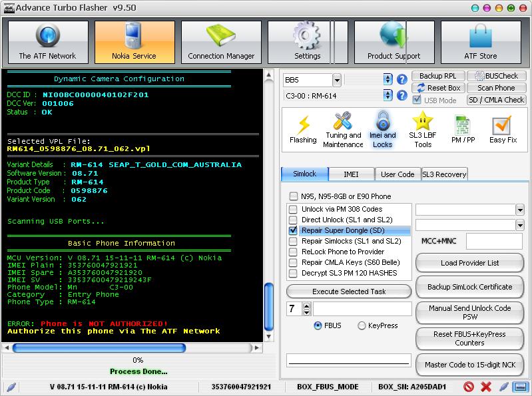Screen dimensions: 532x396
Task: Click pen icon next to red X
Action: 504,387
